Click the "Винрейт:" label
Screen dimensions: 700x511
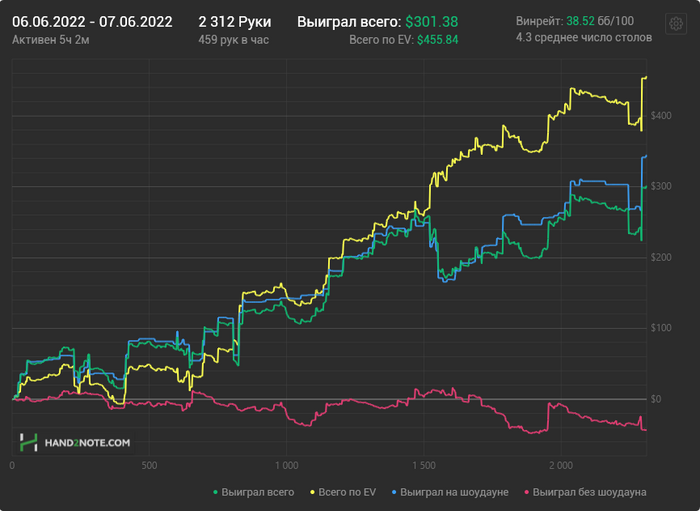[x=539, y=21]
